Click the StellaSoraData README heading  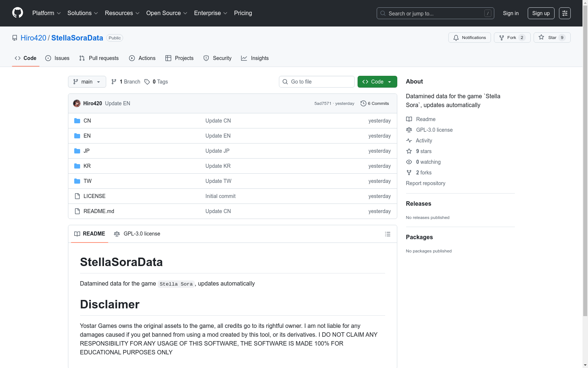pyautogui.click(x=121, y=262)
